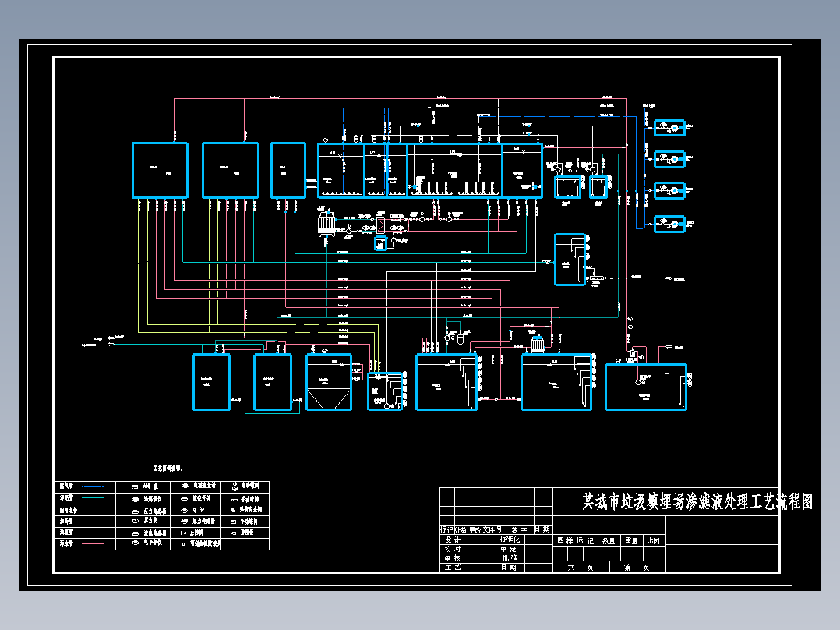
Task: Select the leftmost large tank in the upper row
Action: click(x=161, y=171)
